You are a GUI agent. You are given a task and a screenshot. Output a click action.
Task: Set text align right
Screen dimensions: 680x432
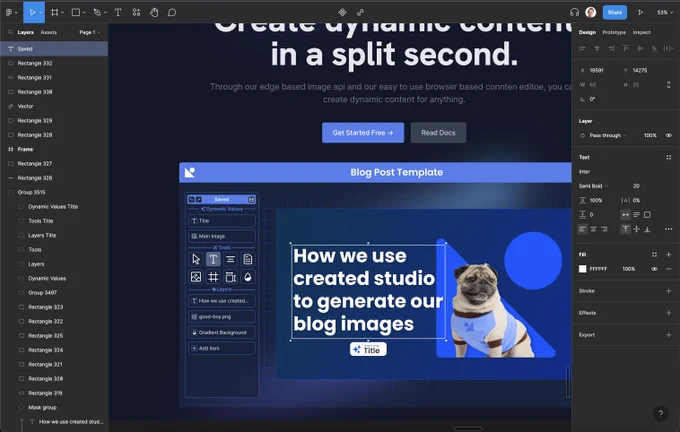tap(604, 229)
